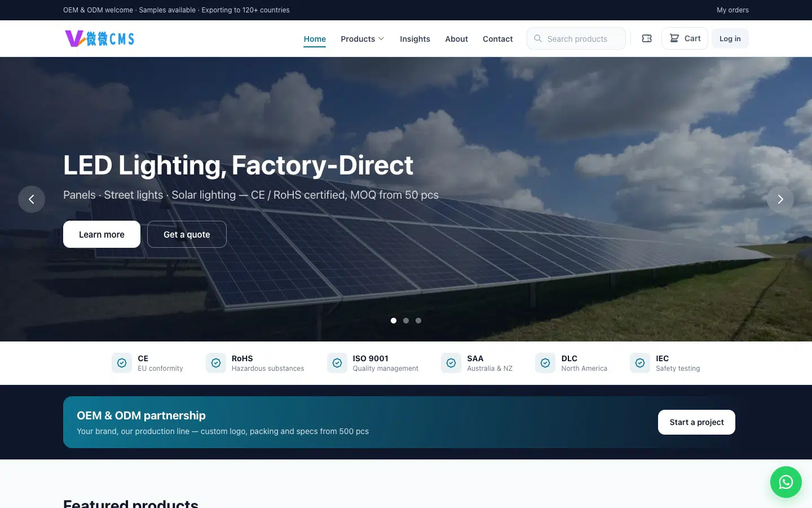The width and height of the screenshot is (812, 508).
Task: Show the previous hero slide
Action: click(32, 199)
